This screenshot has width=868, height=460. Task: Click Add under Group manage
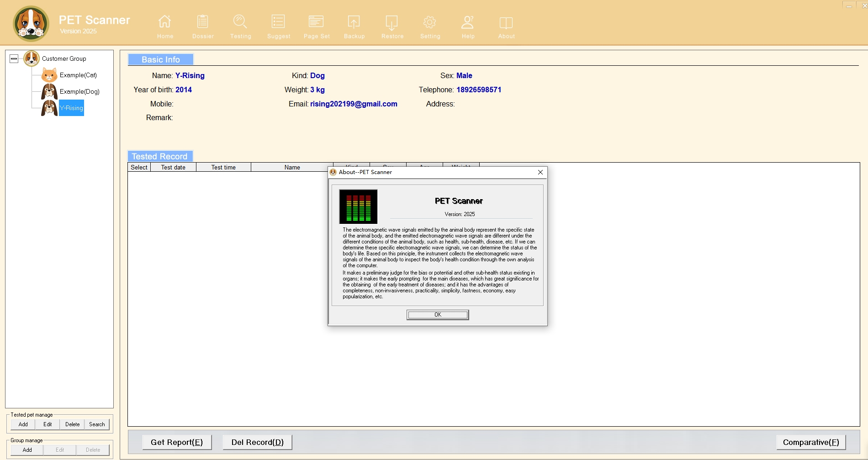[27, 450]
